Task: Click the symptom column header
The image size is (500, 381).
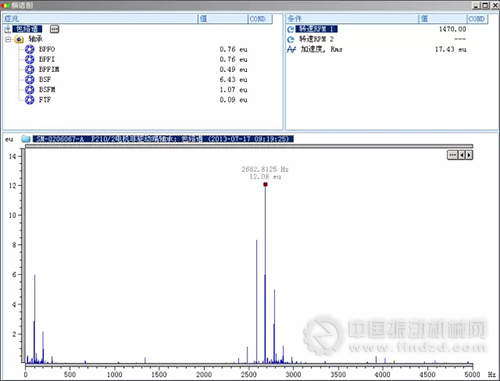Action: 100,19
